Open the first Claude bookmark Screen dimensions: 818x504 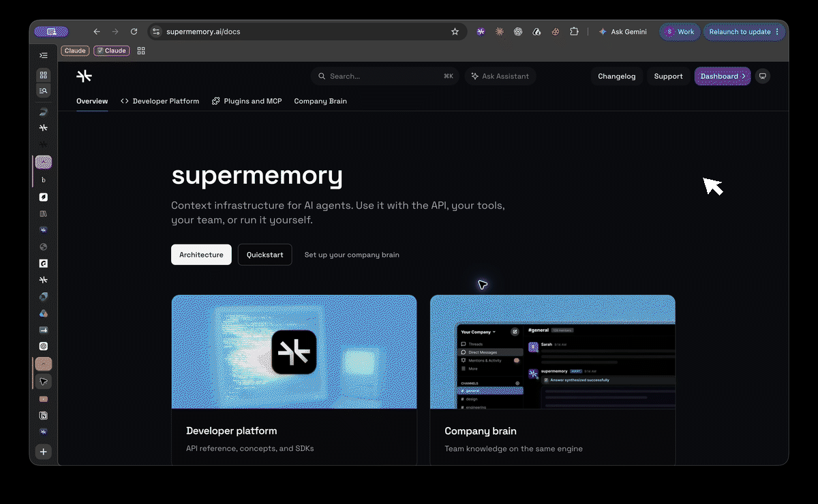coord(75,50)
